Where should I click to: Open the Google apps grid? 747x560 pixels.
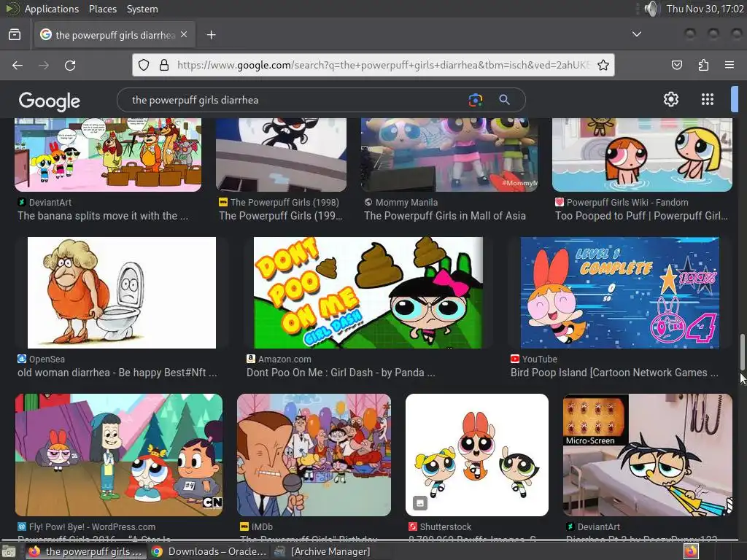(708, 99)
